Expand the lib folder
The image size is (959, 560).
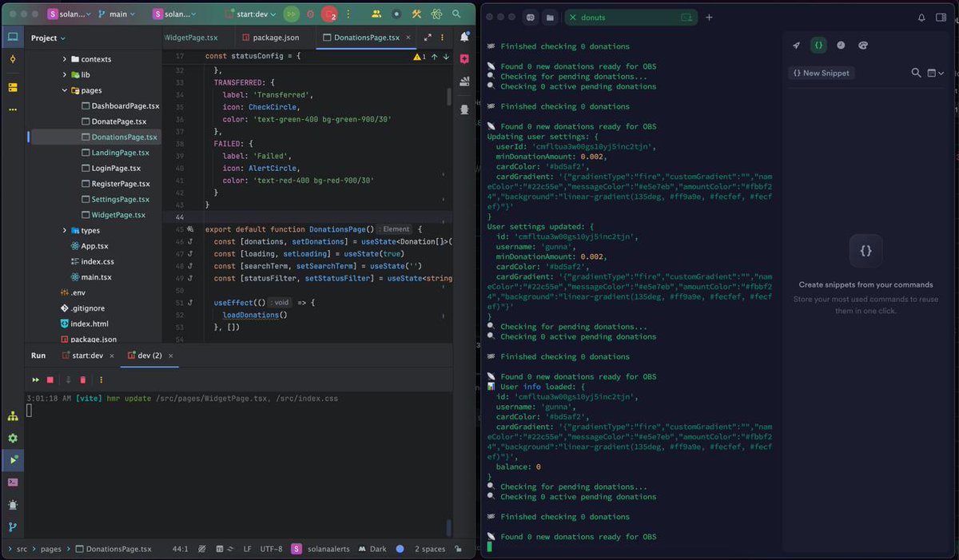click(65, 74)
